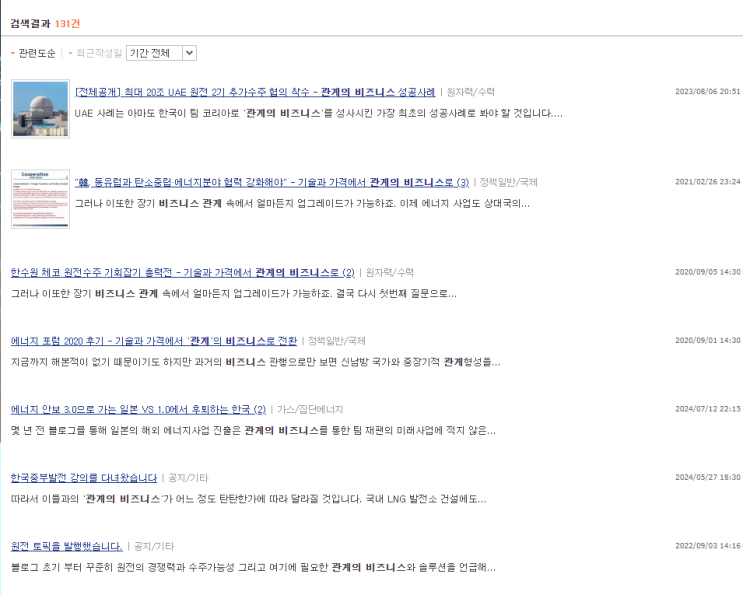Open article '에너지 안보 3.0으로 가는 일본 VS 1.0'
The height and width of the screenshot is (595, 743).
tap(138, 409)
